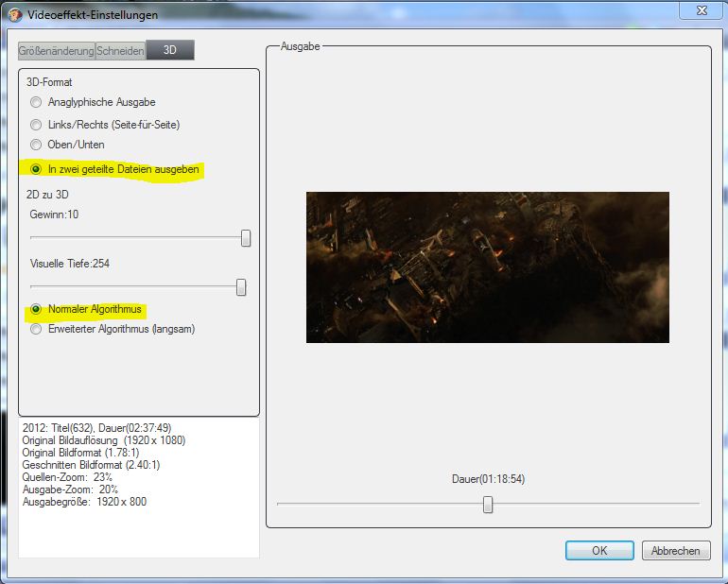The height and width of the screenshot is (584, 728).
Task: Click the 'Dauer(01:18:54)' label
Action: pyautogui.click(x=488, y=479)
